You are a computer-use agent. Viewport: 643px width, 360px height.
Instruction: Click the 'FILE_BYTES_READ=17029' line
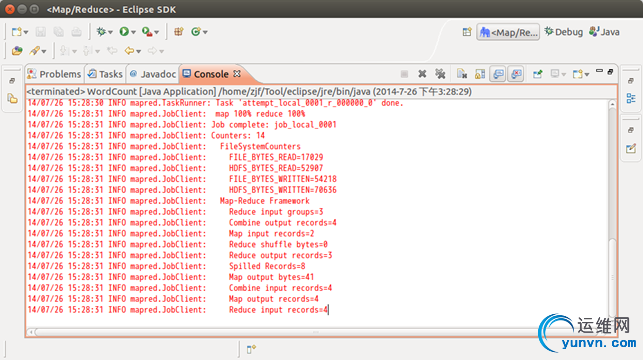pos(176,157)
